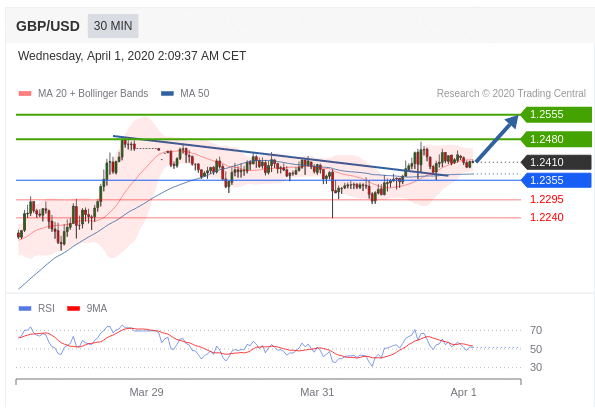The width and height of the screenshot is (595, 411).
Task: Click the red 1.2240 support level label
Action: pyautogui.click(x=546, y=217)
